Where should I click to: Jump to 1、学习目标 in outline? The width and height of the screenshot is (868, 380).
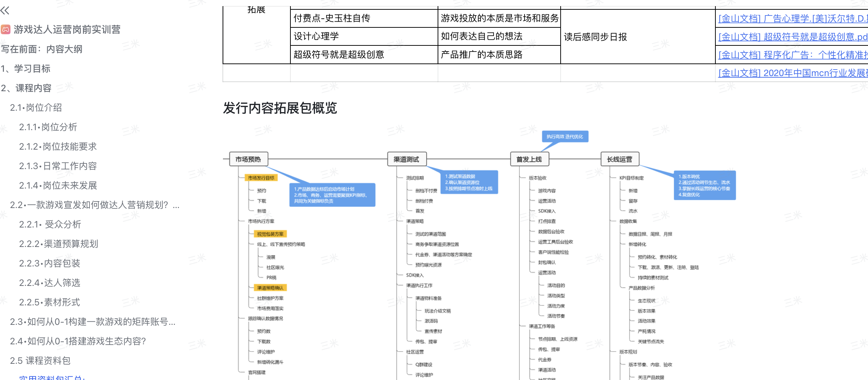click(x=26, y=69)
